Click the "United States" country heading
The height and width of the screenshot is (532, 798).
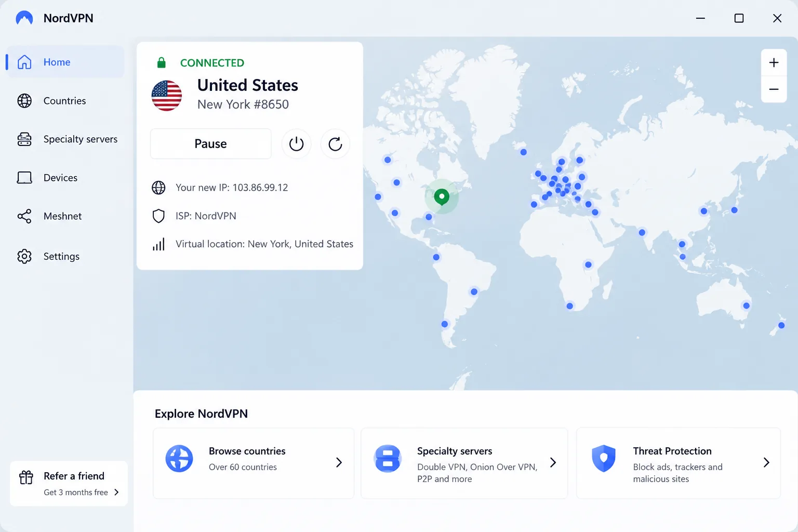pos(248,85)
